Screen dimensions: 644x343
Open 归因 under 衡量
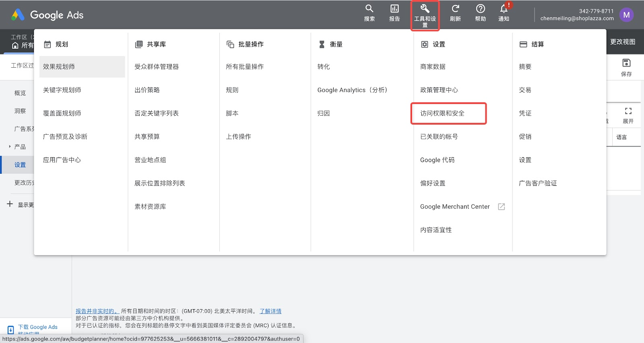(x=324, y=113)
